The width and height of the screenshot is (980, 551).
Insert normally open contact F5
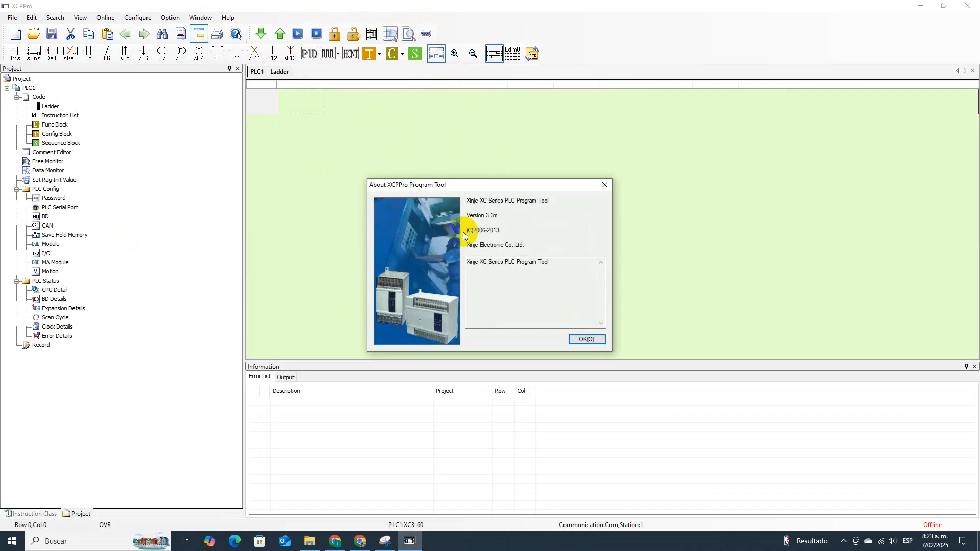point(88,54)
